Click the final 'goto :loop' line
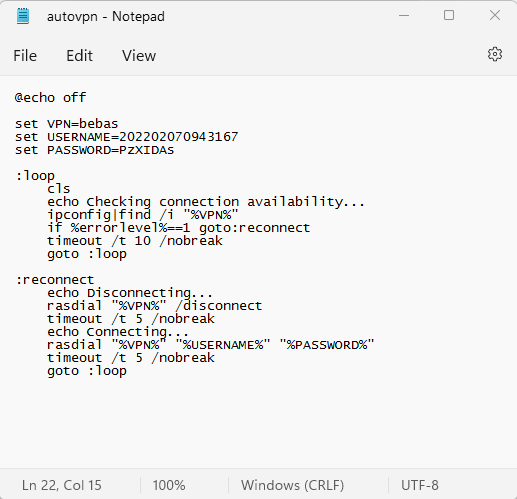517x499 pixels. tap(87, 371)
